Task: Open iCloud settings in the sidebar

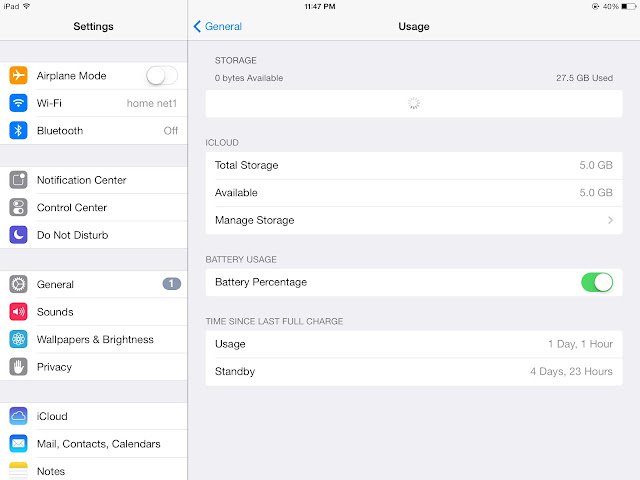Action: coord(93,416)
